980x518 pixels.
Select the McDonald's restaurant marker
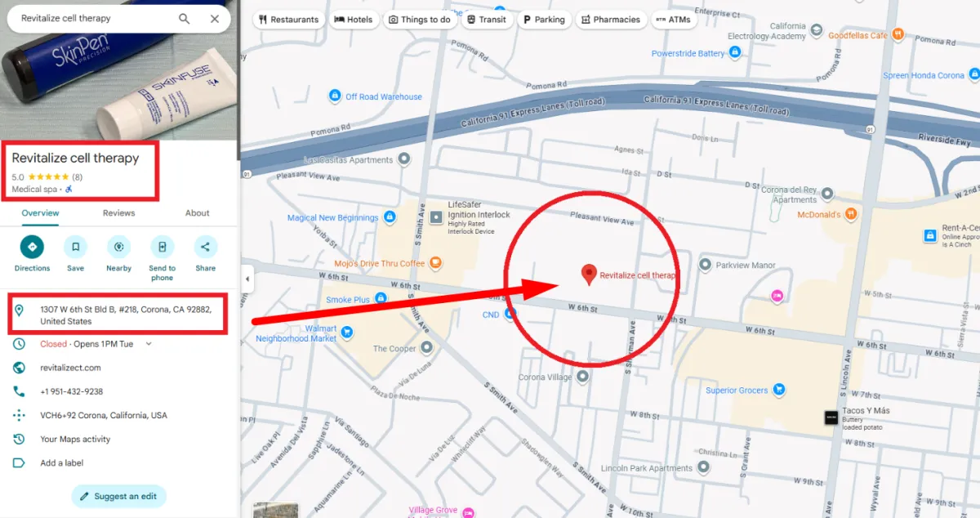coord(851,214)
